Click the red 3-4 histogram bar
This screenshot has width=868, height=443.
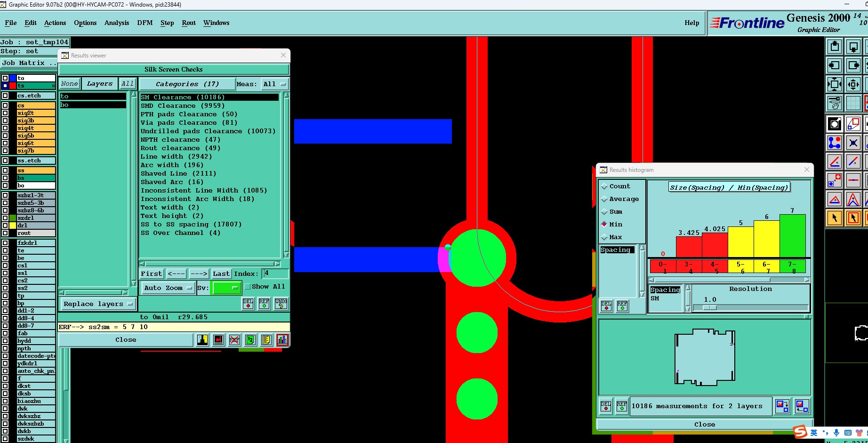(x=689, y=247)
